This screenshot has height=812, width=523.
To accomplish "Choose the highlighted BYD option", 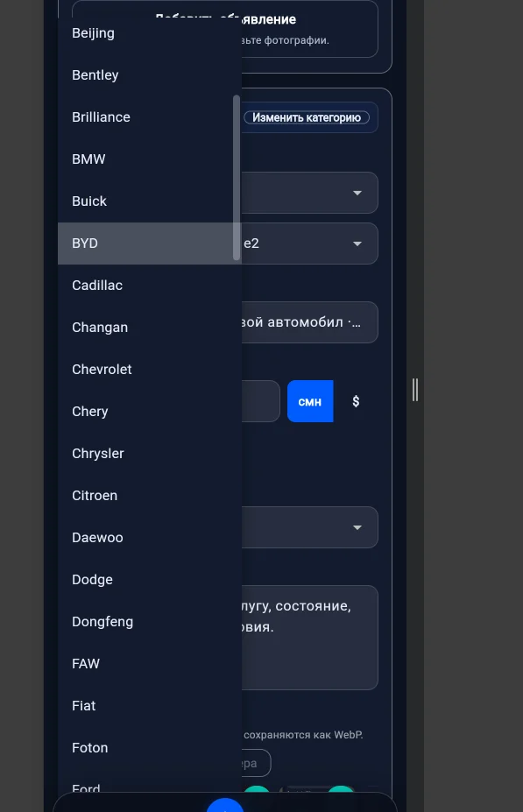I will click(149, 244).
